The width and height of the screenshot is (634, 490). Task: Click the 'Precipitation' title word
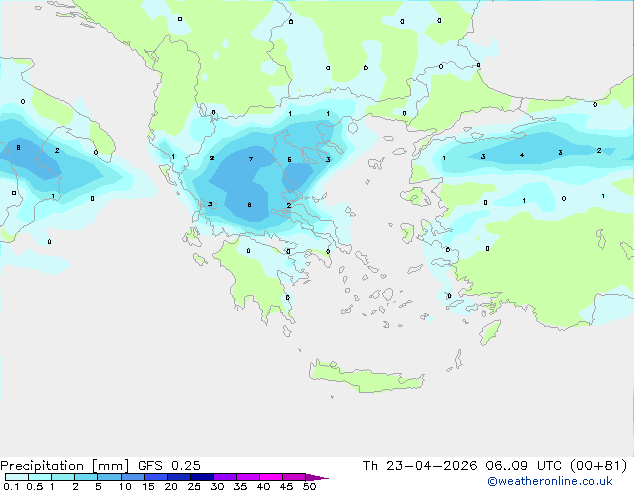pyautogui.click(x=42, y=466)
